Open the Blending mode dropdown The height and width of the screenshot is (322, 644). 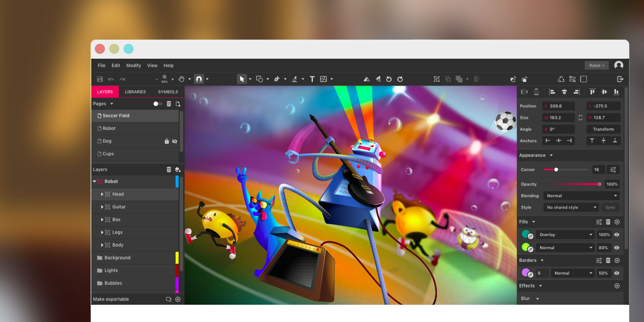click(x=581, y=196)
